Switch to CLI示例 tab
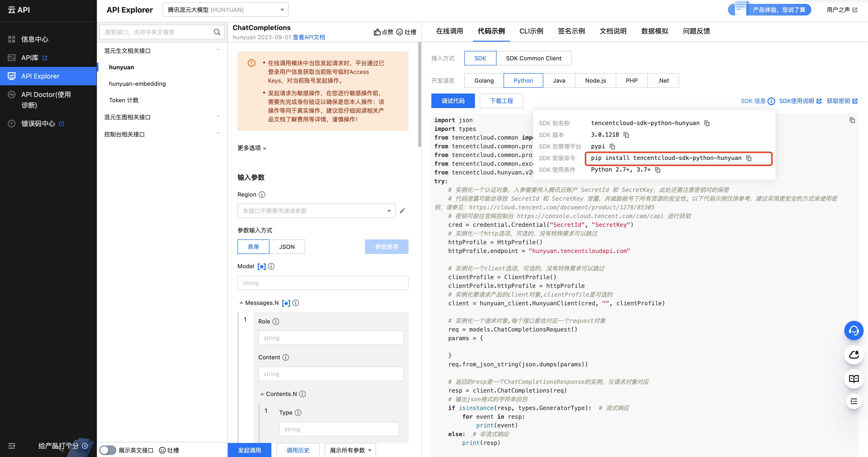 [531, 31]
